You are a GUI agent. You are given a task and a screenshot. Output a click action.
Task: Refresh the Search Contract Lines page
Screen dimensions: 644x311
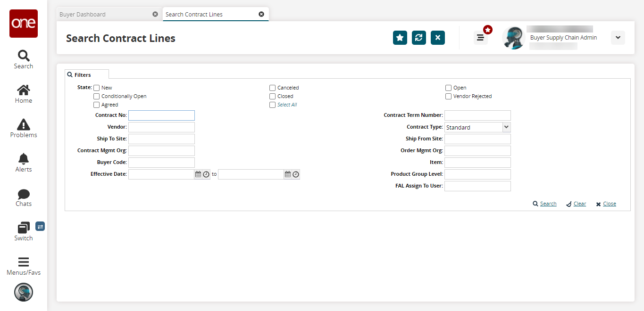point(418,38)
